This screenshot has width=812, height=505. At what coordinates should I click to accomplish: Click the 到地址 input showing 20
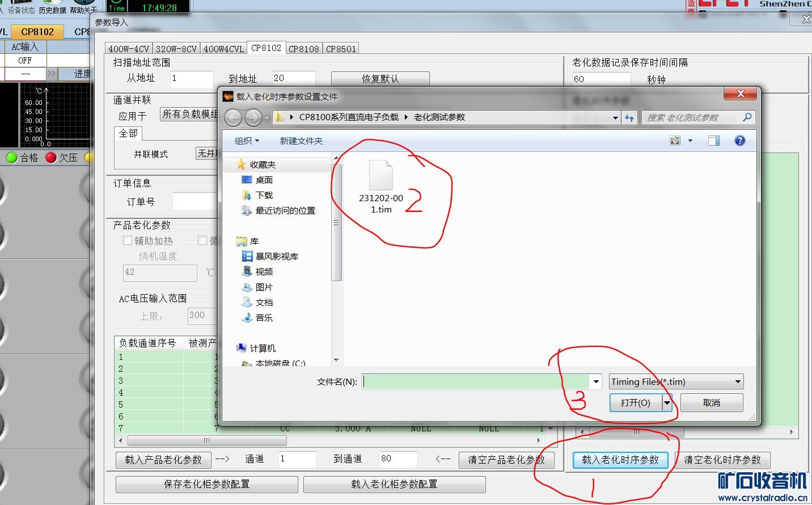click(x=293, y=79)
